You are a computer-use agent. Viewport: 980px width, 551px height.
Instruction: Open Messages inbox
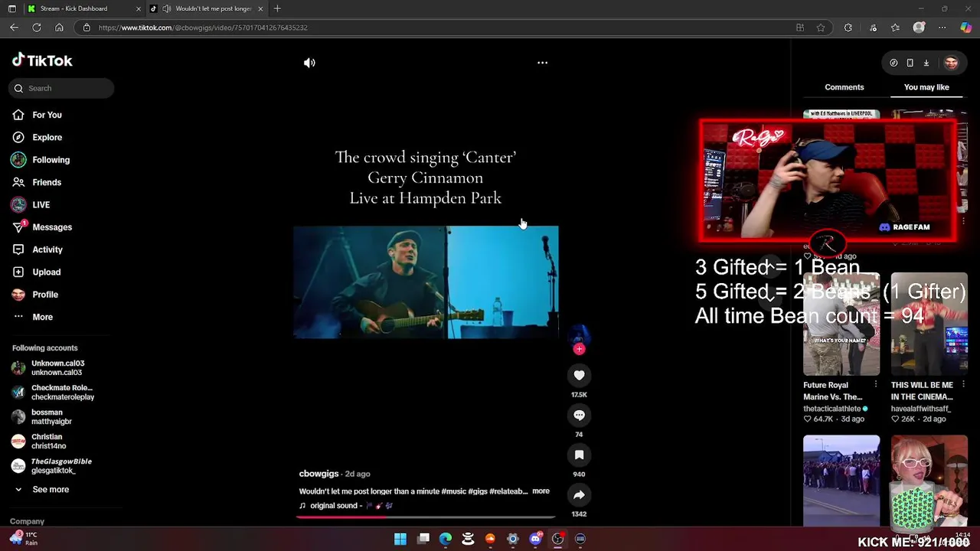(x=52, y=227)
